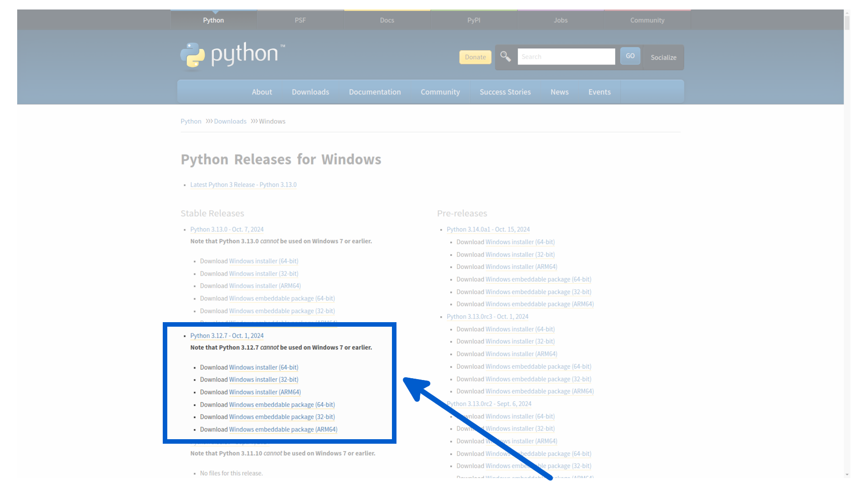Viewport: 868px width, 488px height.
Task: Open Latest Python 3 Release - Python 3.13.0
Action: click(x=243, y=184)
